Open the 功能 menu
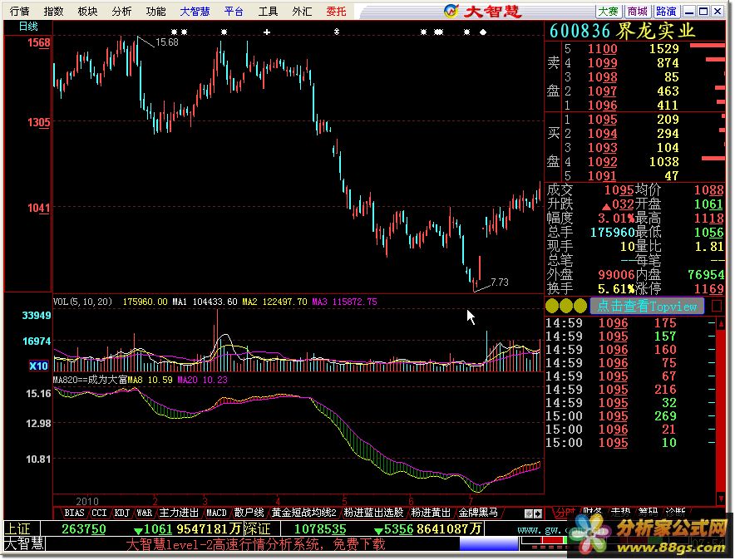The height and width of the screenshot is (560, 735). pos(156,11)
